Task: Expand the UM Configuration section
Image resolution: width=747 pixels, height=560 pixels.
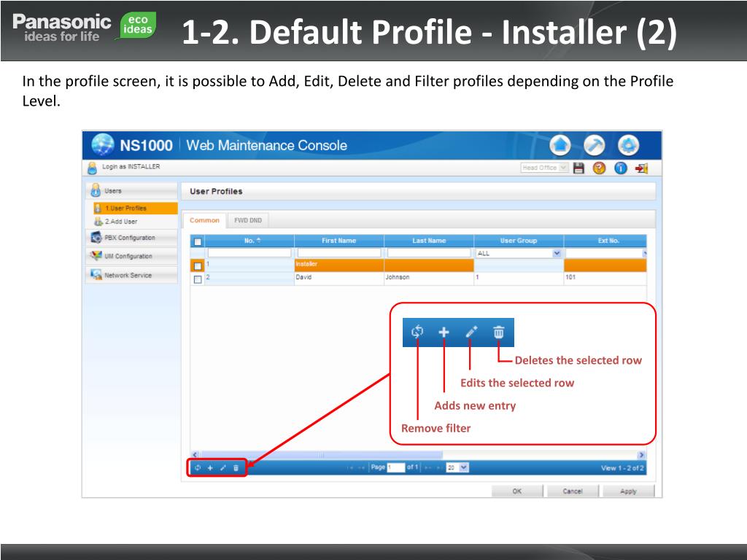Action: 132,256
